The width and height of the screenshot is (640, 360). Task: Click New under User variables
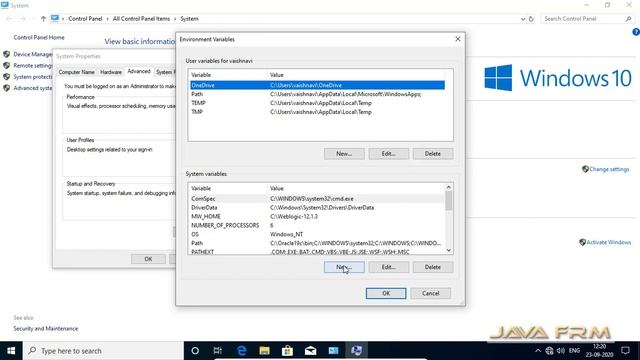[344, 154]
